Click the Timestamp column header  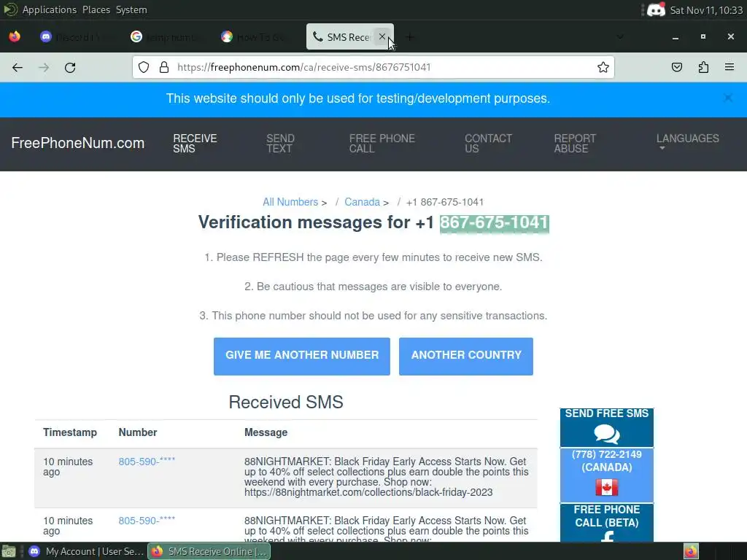click(x=70, y=432)
